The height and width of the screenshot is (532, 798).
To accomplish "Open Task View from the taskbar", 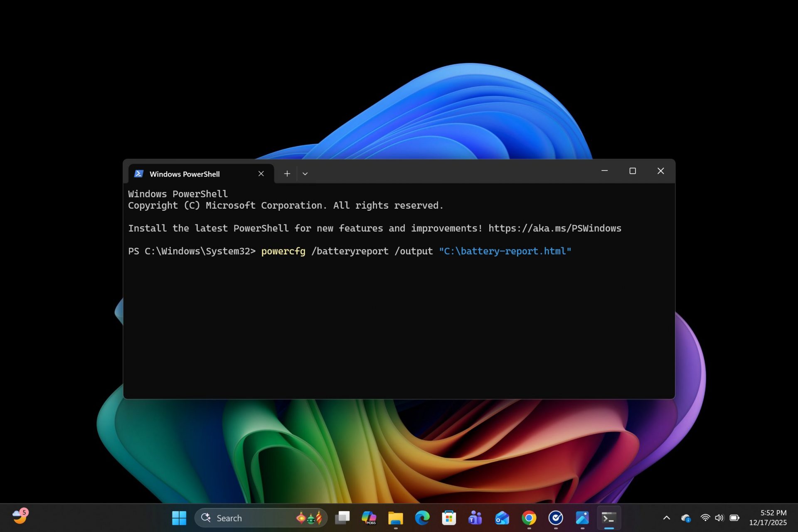I will (x=342, y=518).
